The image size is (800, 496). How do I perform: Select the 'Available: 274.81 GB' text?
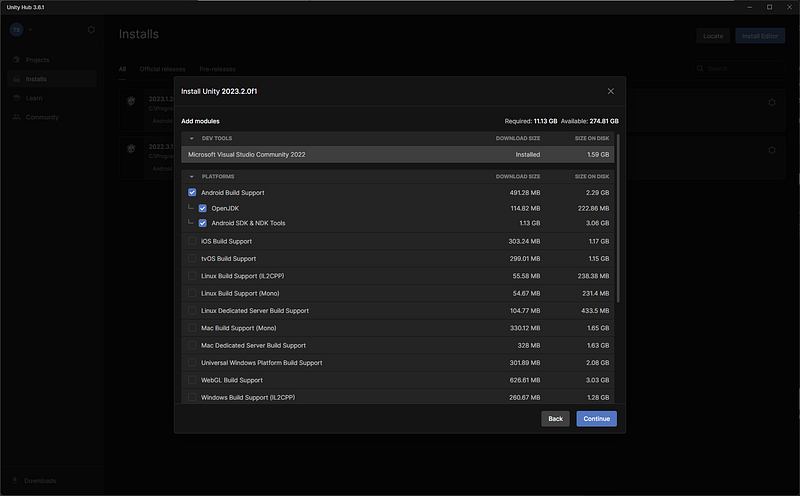tap(589, 121)
